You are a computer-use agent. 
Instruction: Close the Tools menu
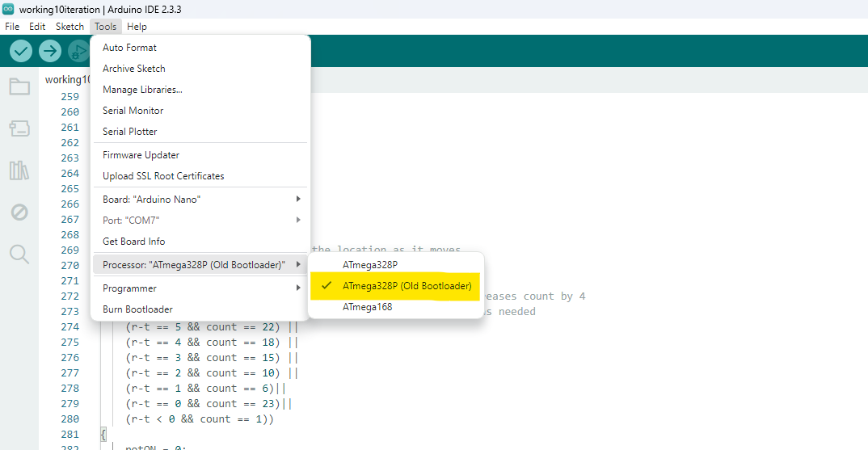(x=105, y=27)
